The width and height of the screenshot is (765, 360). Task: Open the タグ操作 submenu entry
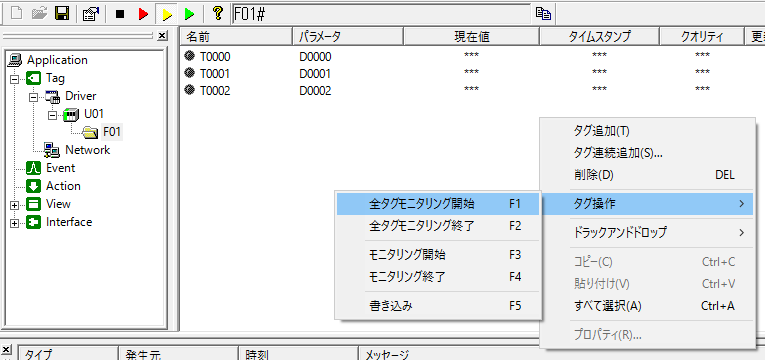[646, 204]
